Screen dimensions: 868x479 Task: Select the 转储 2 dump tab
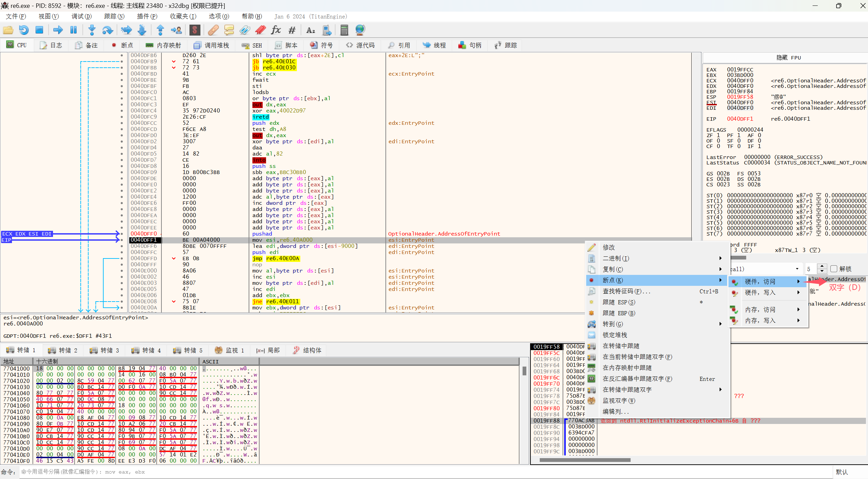coord(63,350)
